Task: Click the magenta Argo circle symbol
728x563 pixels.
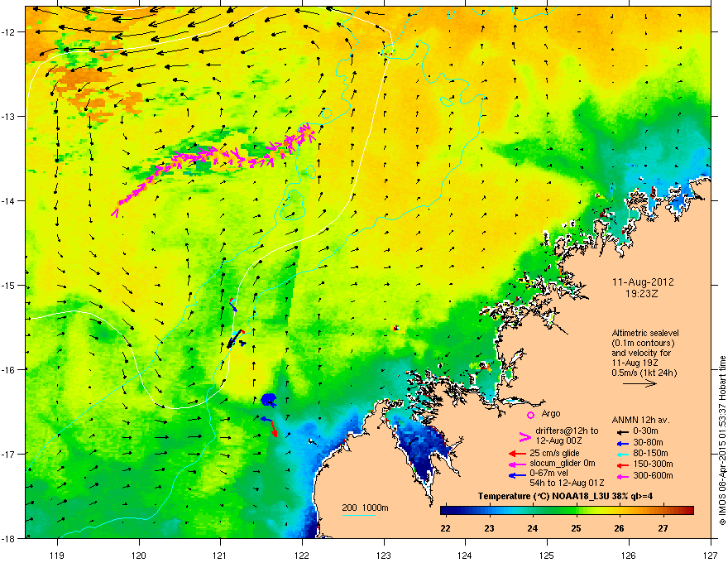Action: pyautogui.click(x=530, y=415)
